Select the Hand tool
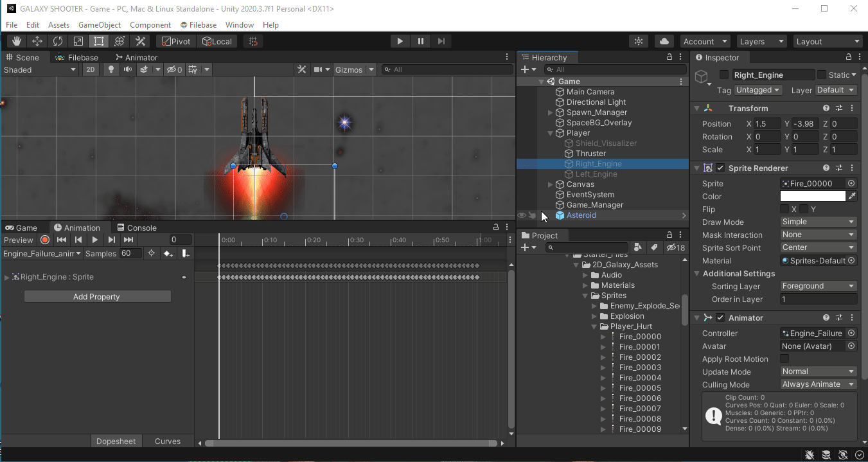Image resolution: width=868 pixels, height=462 pixels. point(17,41)
